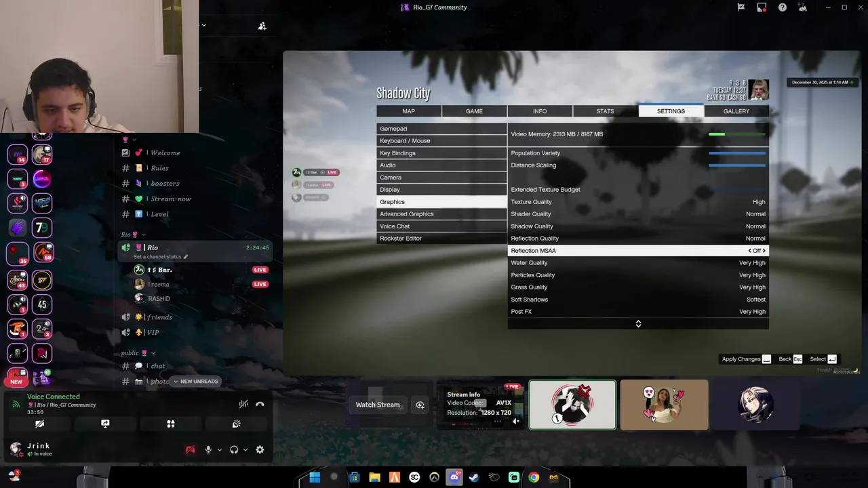Viewport: 868px width, 488px height.
Task: Open server with 17 badge
Action: 42,155
